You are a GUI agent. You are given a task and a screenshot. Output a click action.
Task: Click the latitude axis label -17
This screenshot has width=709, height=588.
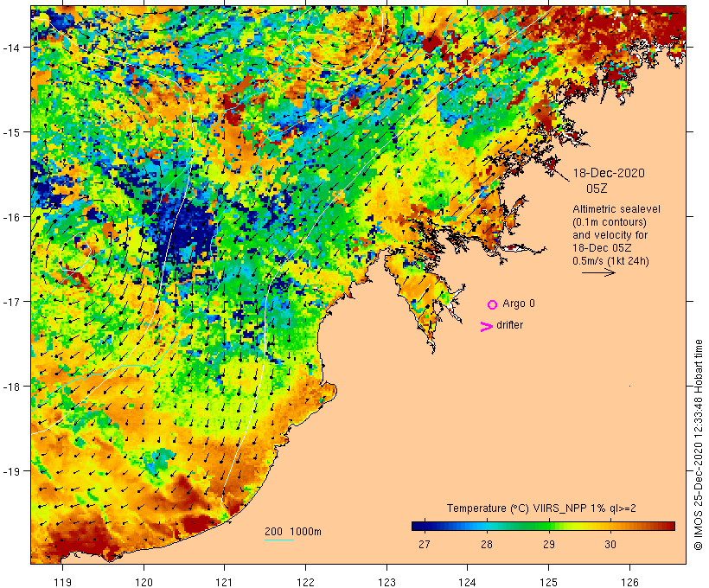pyautogui.click(x=11, y=302)
